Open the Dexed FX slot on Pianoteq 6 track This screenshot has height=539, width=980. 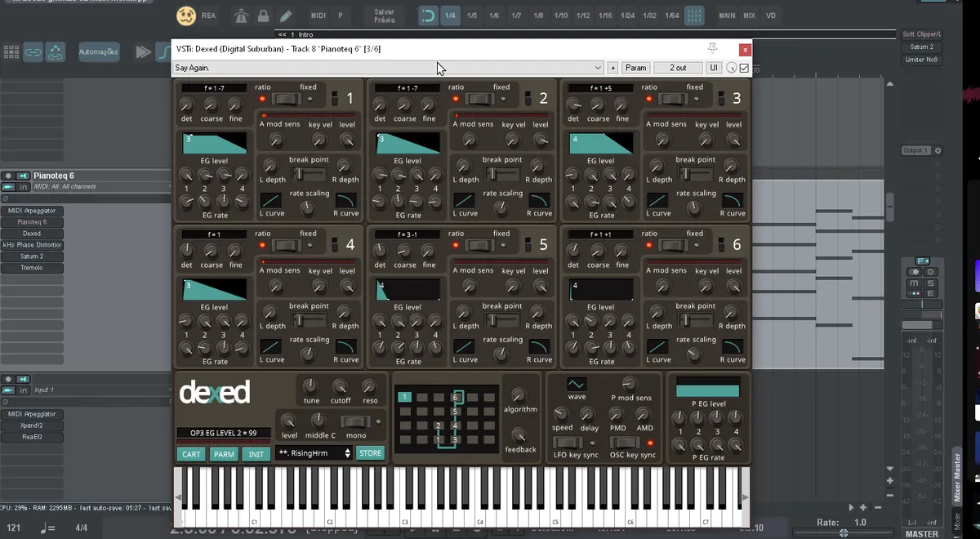[x=32, y=234]
